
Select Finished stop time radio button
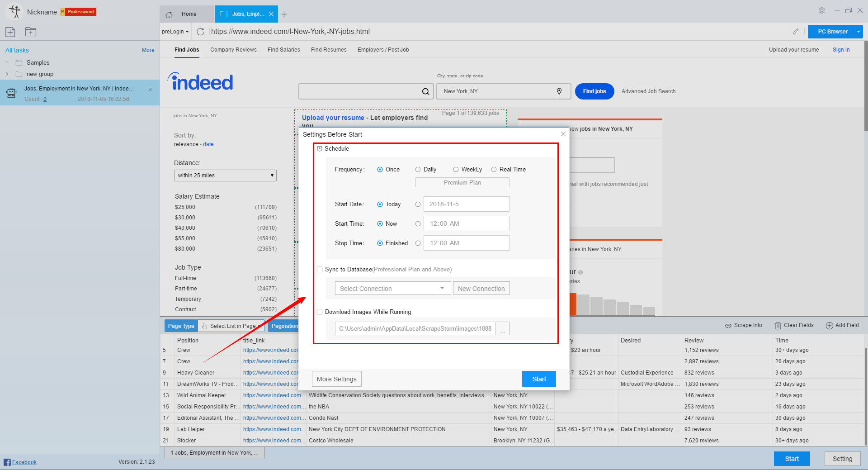380,243
